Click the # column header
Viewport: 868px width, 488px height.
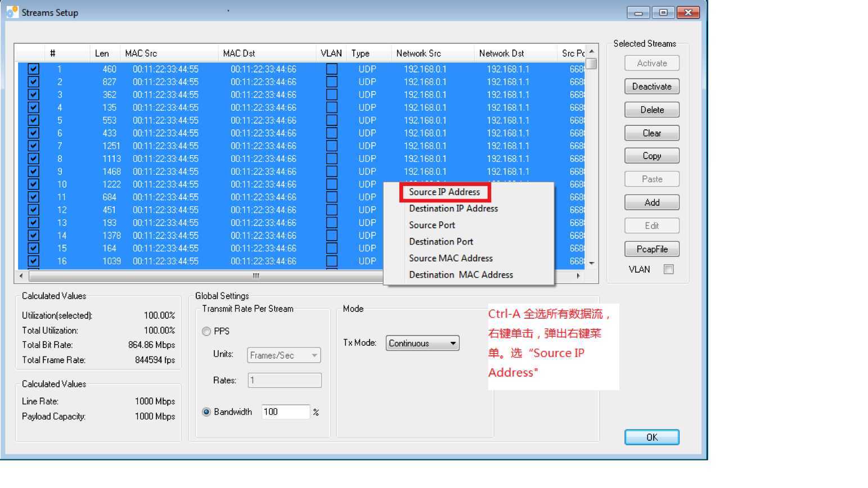tap(68, 53)
